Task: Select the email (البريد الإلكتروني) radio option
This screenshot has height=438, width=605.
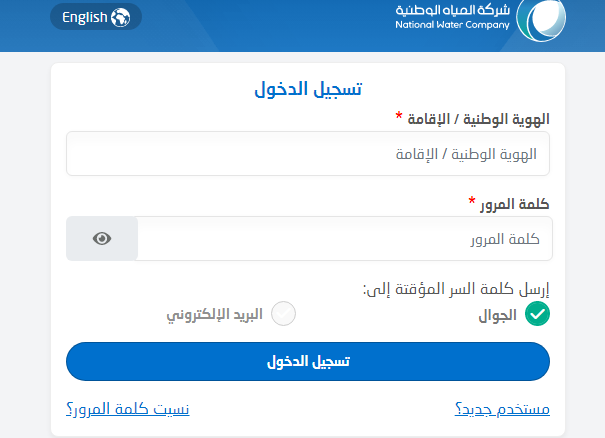Action: [283, 314]
